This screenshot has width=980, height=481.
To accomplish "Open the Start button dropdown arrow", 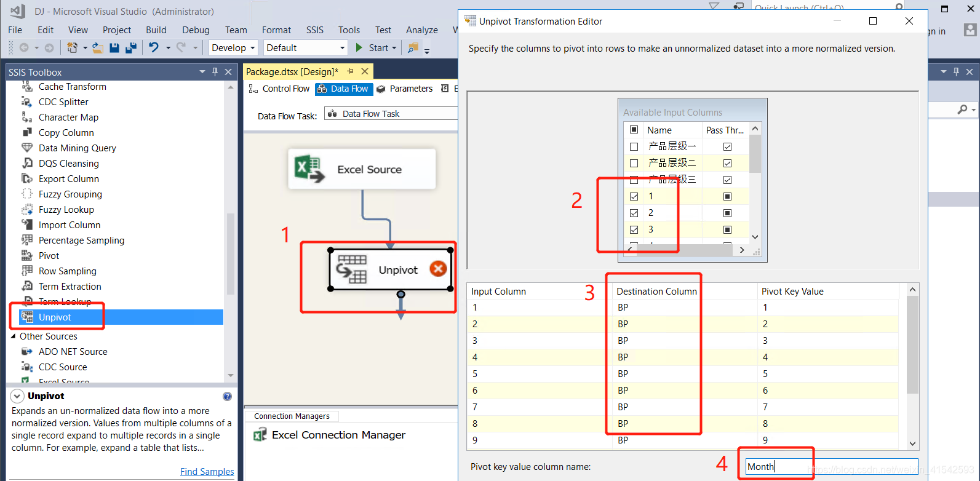I will [394, 47].
